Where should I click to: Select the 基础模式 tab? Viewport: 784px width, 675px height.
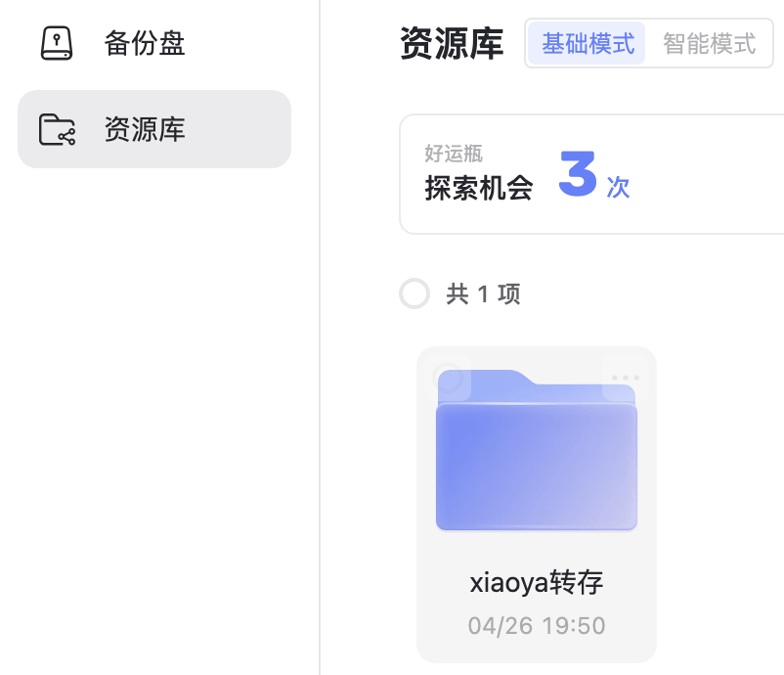click(x=588, y=43)
